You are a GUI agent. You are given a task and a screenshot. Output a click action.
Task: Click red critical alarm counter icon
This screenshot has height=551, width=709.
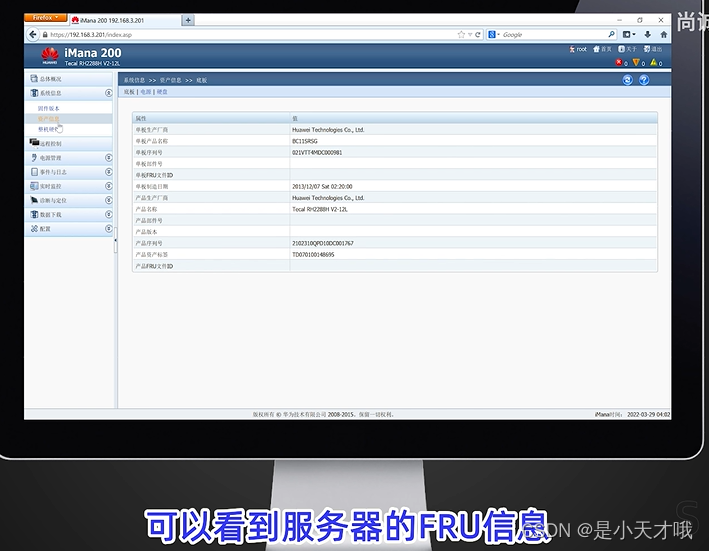point(619,62)
